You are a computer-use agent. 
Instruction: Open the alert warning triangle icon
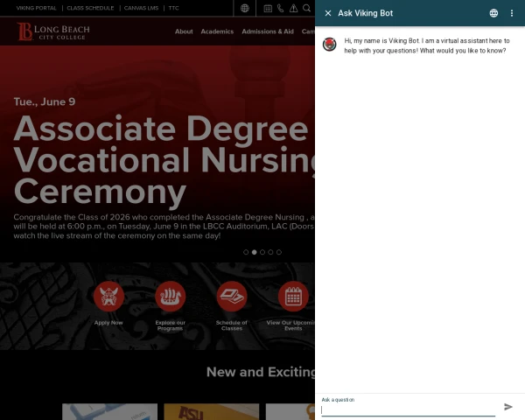tap(294, 9)
